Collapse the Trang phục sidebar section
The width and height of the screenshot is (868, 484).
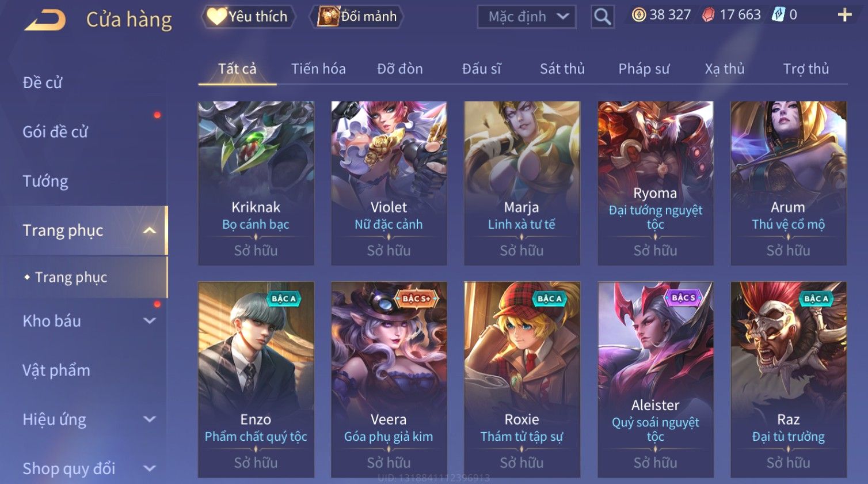[150, 230]
